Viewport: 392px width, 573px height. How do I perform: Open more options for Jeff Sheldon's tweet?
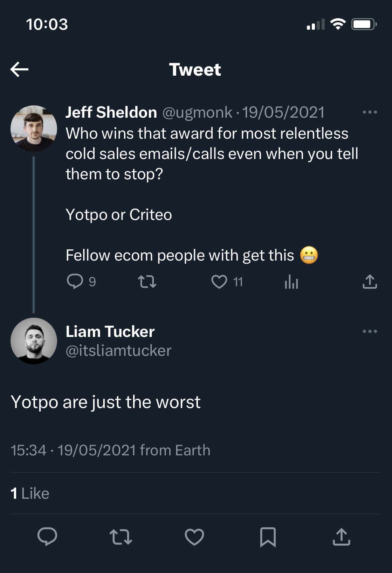(x=370, y=112)
